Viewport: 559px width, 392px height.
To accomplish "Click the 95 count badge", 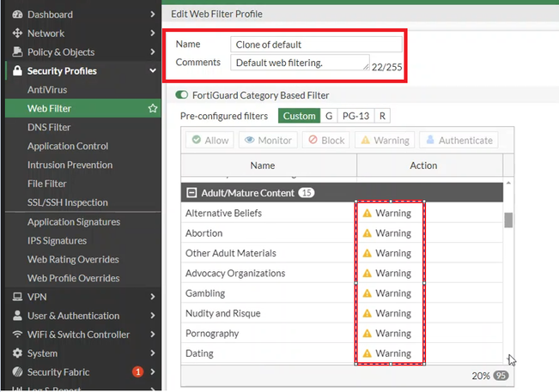I will coord(501,376).
